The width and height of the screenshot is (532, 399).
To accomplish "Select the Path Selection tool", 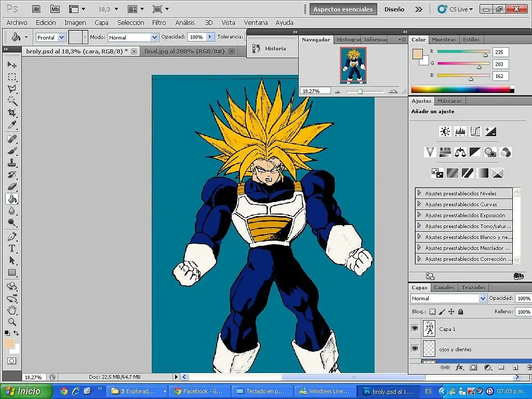I will click(12, 261).
